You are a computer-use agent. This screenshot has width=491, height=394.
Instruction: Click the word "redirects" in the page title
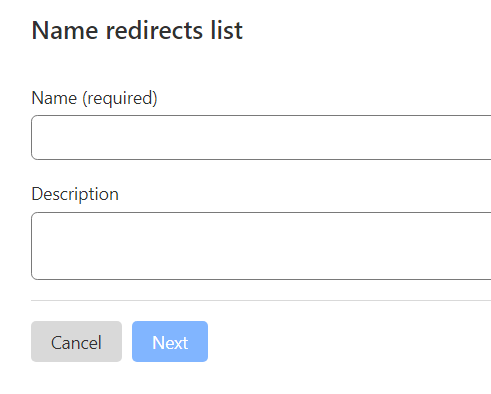[x=154, y=30]
